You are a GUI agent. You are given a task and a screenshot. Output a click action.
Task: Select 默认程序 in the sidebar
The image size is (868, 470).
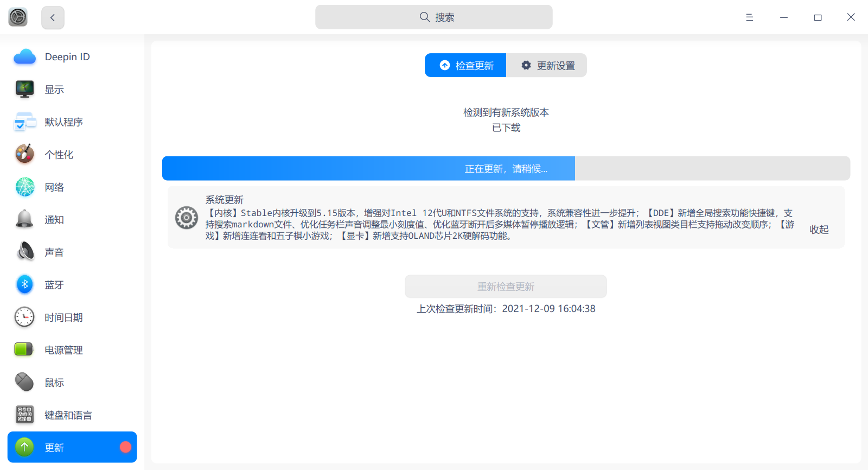coord(72,122)
